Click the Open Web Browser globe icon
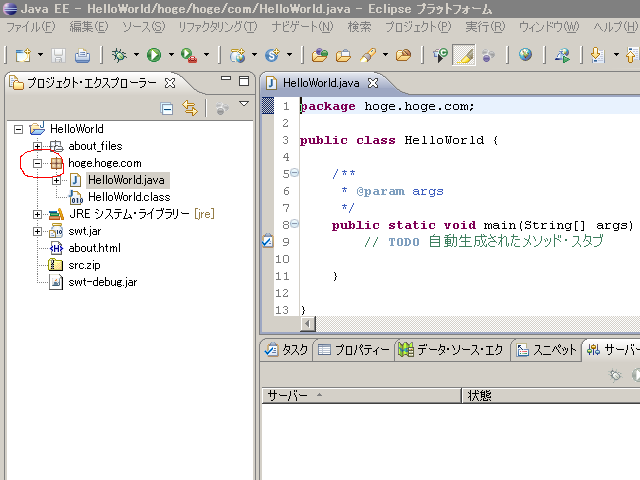Image resolution: width=640 pixels, height=480 pixels. click(525, 54)
